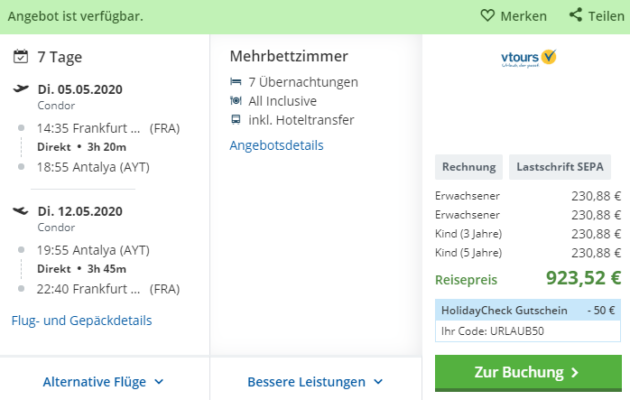The width and height of the screenshot is (630, 400).
Task: Click the HolidayCheck Gutschein banner
Action: point(528,310)
